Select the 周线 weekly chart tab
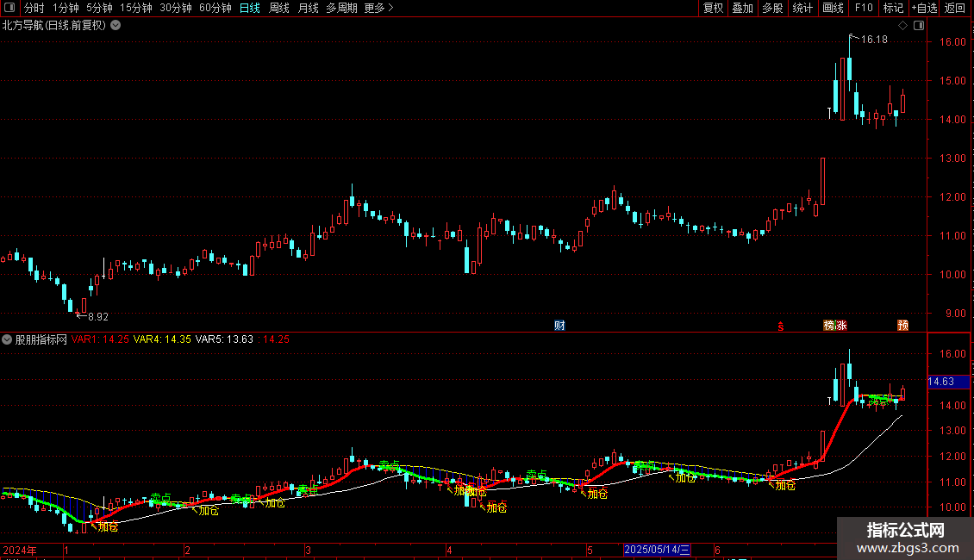Screen dimensions: 974x560 tap(279, 8)
